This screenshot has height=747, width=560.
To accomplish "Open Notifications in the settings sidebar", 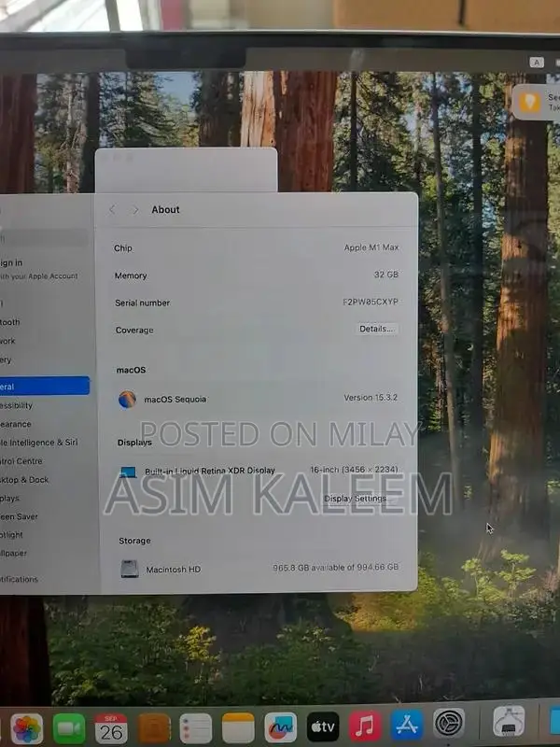I will [x=19, y=579].
